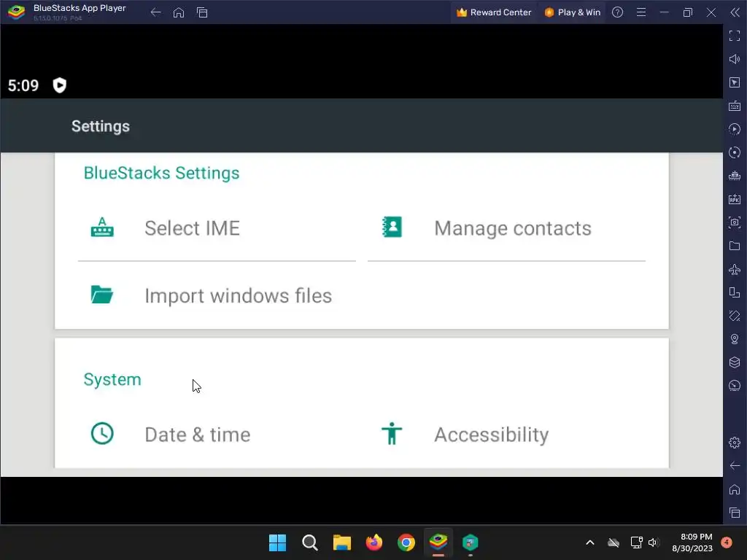Toggle full screen in BlueStacks sidebar

click(734, 36)
